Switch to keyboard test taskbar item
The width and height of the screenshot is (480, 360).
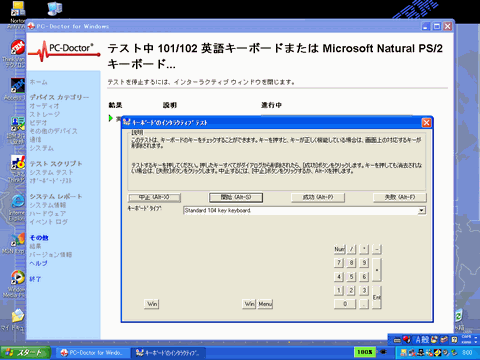pos(168,352)
